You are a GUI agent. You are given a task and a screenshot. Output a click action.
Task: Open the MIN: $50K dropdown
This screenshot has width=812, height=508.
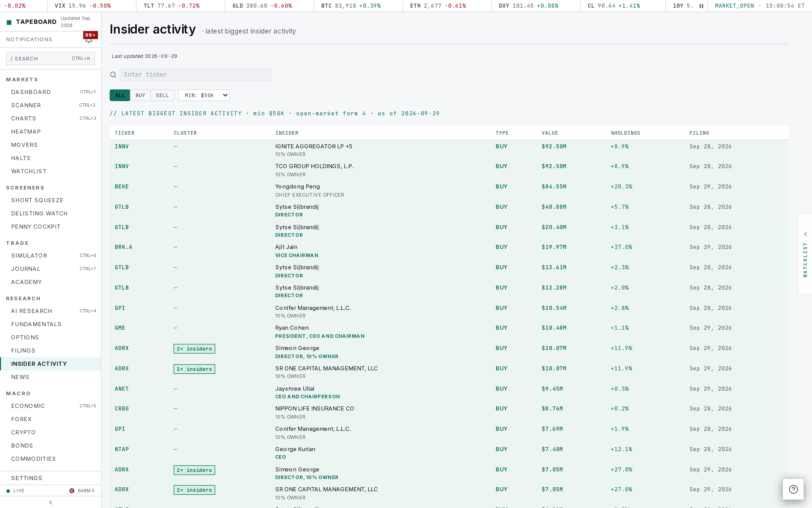(204, 96)
